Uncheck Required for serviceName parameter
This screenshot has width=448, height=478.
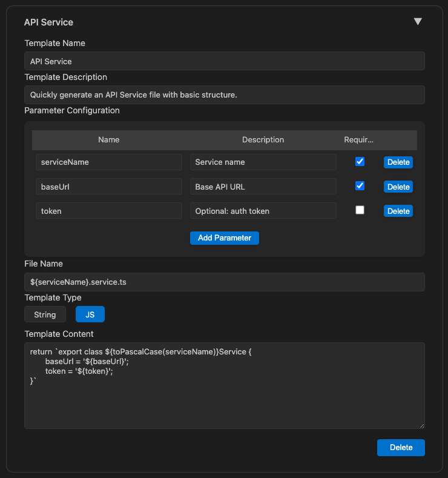tap(360, 161)
